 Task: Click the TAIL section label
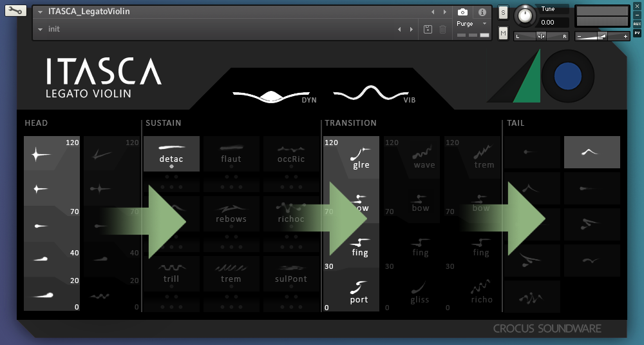tap(515, 123)
